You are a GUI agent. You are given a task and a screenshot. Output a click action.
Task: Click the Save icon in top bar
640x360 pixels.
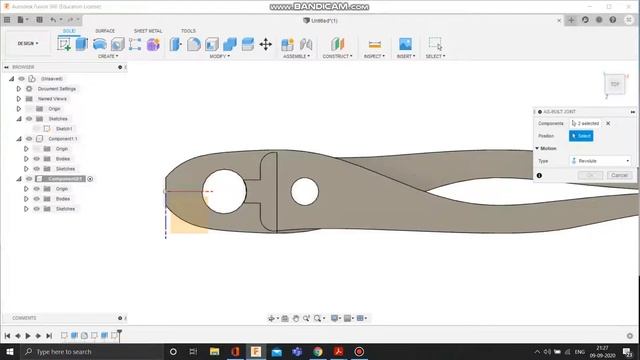coord(40,20)
